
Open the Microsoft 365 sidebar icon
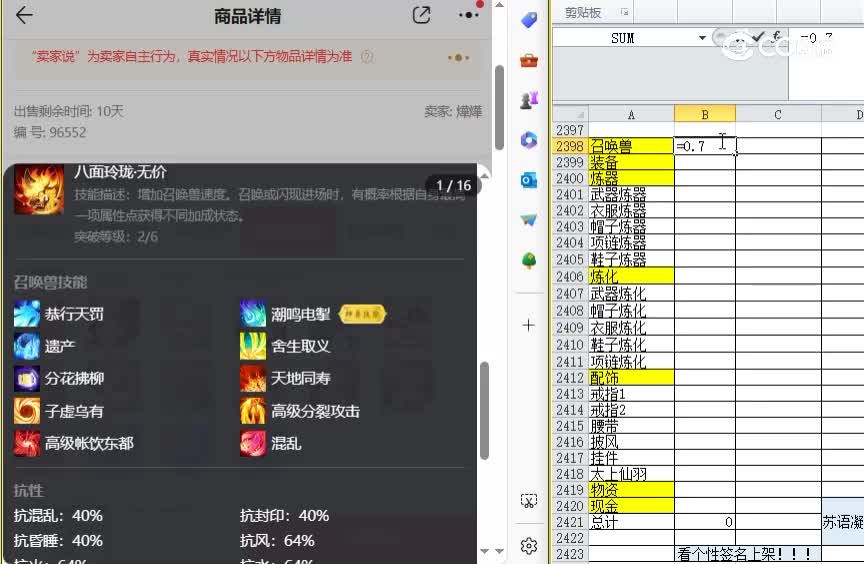click(x=529, y=140)
